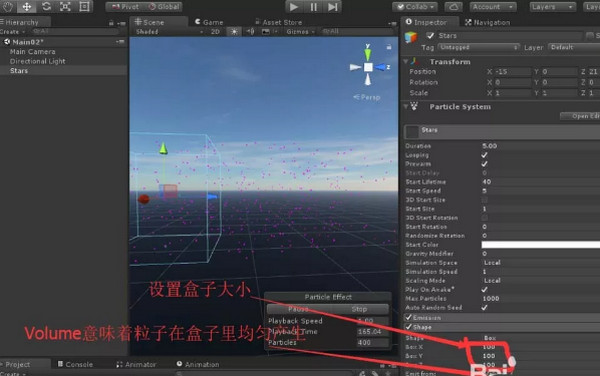Toggle the Emission module checkbox

pos(408,317)
